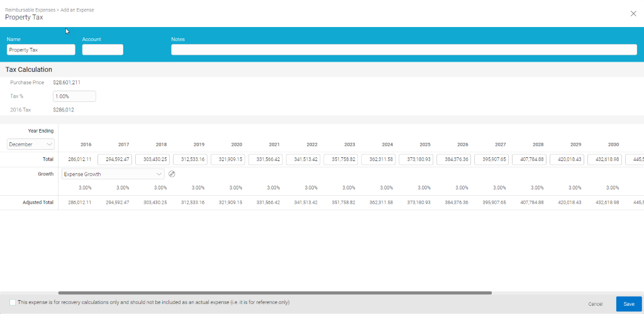
Task: Click the edit icon beside Expense Growth
Action: click(x=172, y=174)
